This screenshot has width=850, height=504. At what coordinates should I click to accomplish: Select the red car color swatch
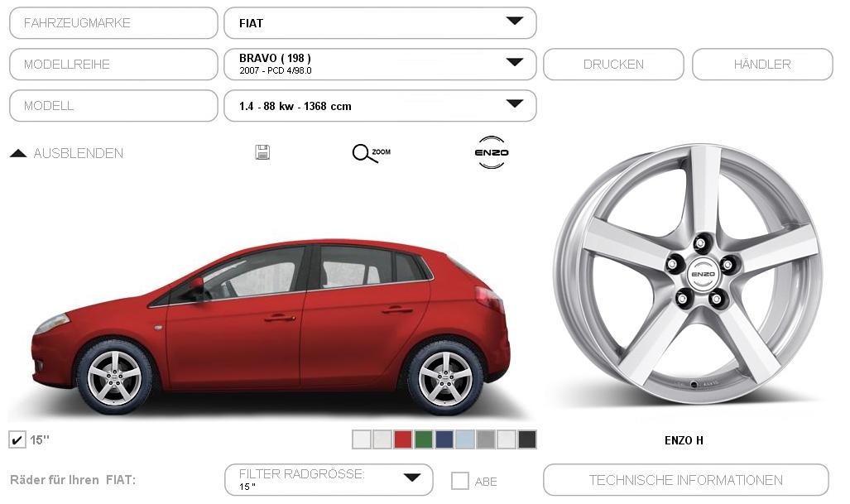(x=403, y=439)
